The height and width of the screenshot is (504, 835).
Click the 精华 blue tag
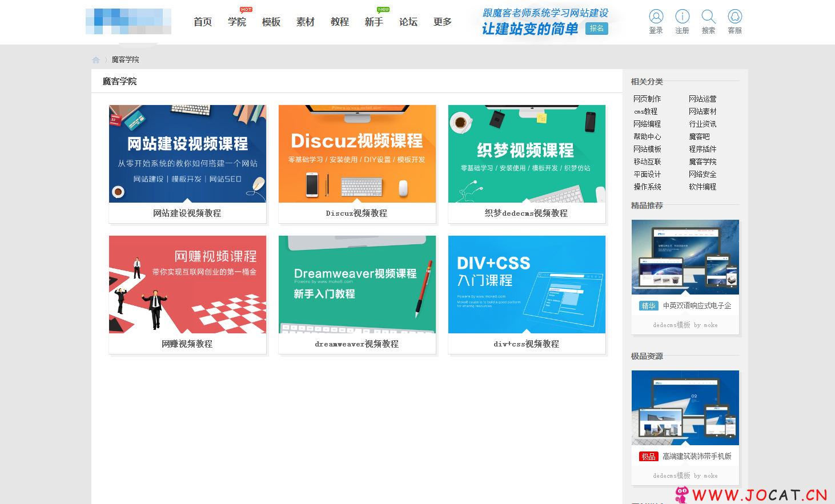[648, 306]
